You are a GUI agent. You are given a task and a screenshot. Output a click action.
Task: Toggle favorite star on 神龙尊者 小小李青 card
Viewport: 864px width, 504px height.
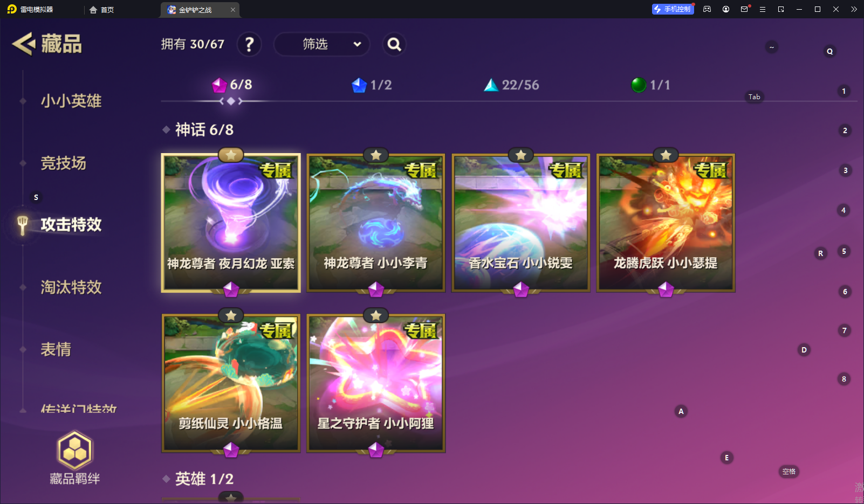376,155
